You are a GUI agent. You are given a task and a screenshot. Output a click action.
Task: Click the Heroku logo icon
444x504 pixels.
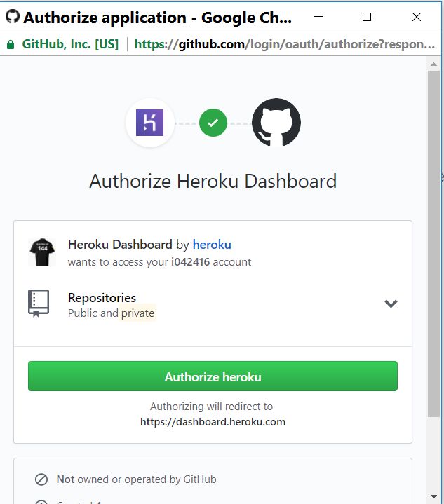149,123
